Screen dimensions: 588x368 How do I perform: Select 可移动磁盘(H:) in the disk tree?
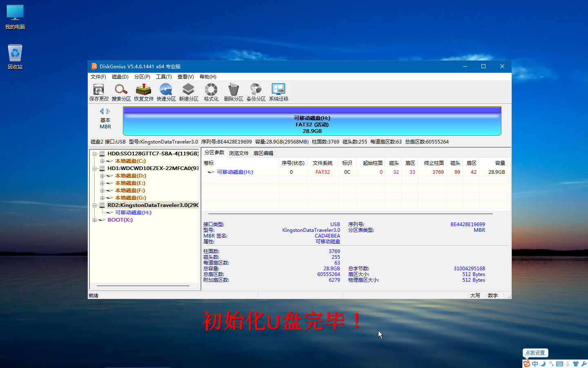tap(133, 213)
